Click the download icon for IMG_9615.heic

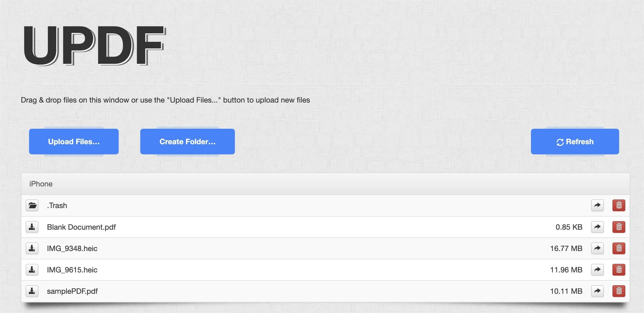pyautogui.click(x=32, y=269)
